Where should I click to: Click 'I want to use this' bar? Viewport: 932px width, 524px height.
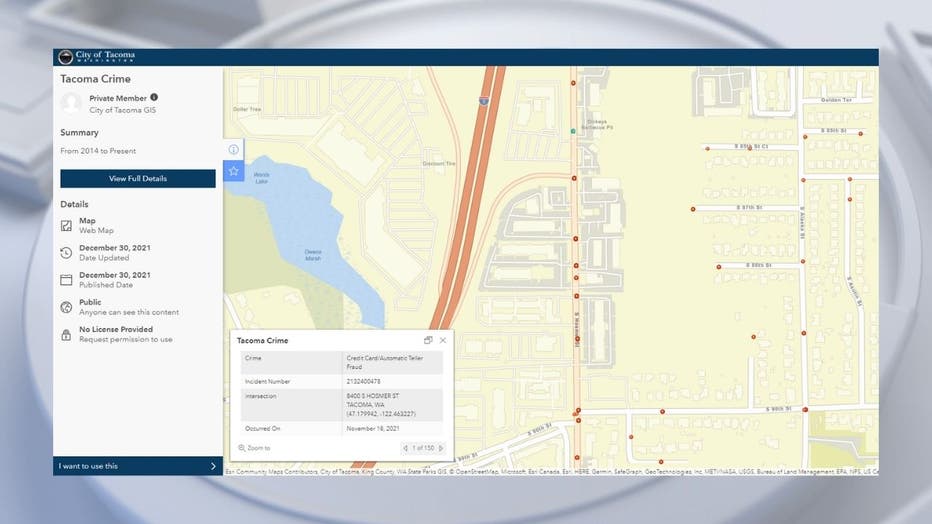click(x=138, y=466)
